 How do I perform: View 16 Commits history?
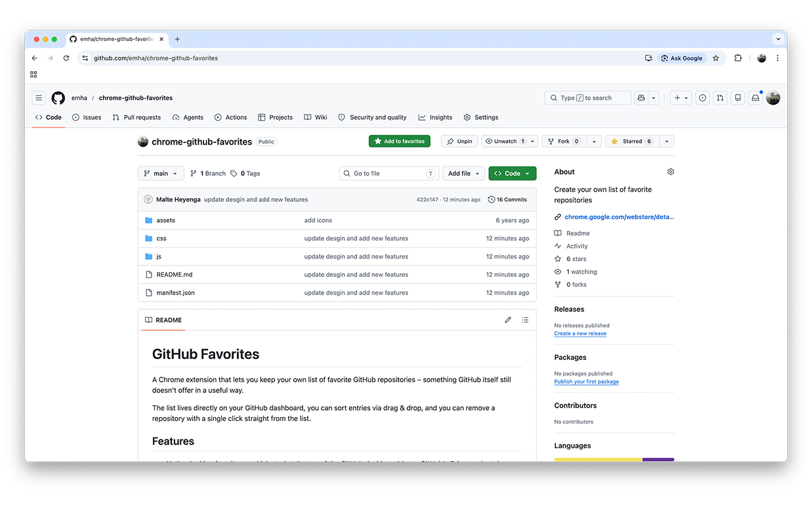pyautogui.click(x=507, y=199)
